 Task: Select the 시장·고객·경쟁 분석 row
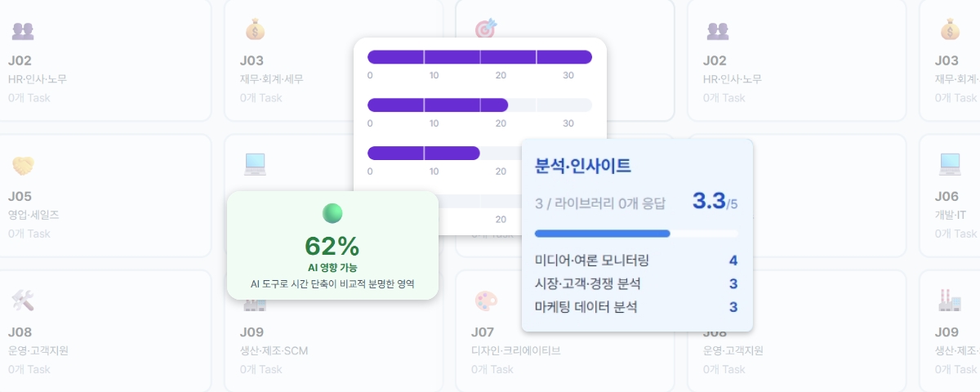pos(636,283)
